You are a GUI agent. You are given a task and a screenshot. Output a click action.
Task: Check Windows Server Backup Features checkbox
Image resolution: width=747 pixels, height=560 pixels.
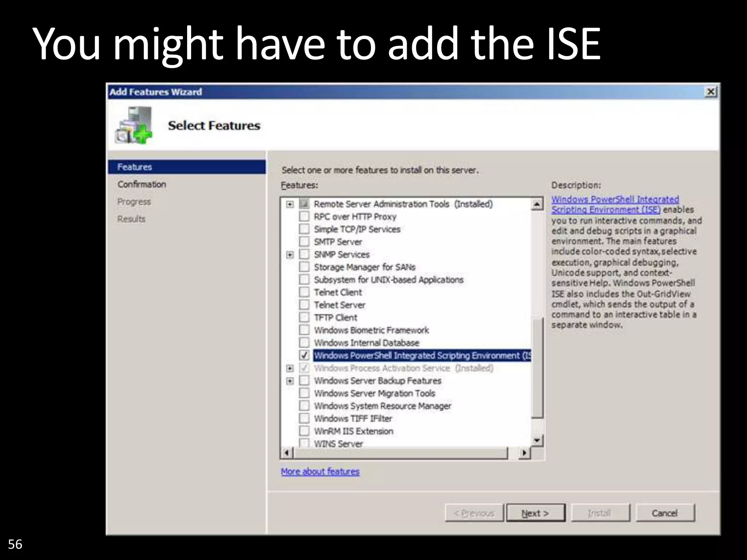click(304, 381)
